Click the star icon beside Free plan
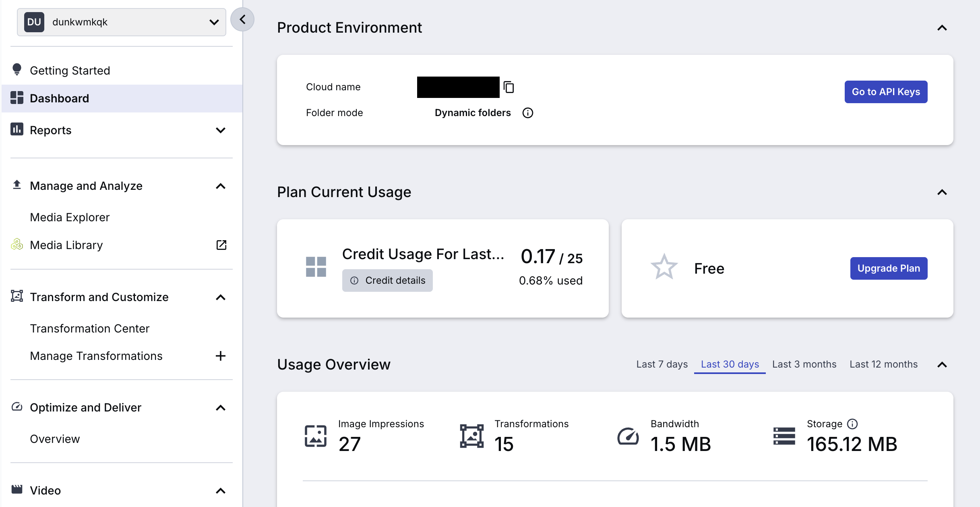The image size is (980, 507). point(664,267)
